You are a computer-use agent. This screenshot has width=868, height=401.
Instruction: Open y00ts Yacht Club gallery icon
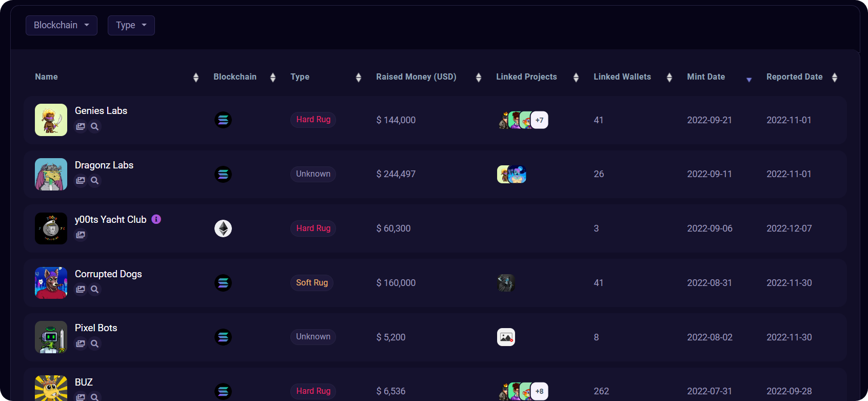point(81,235)
